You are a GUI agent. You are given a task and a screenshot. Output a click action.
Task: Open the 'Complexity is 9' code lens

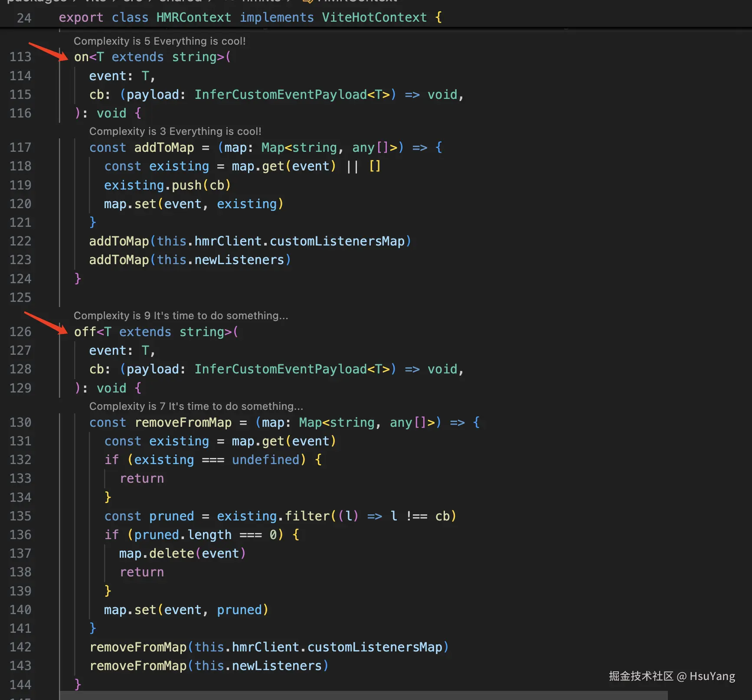181,316
